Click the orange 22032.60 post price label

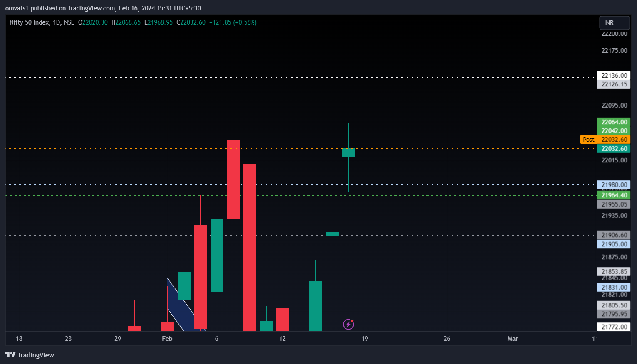(614, 140)
